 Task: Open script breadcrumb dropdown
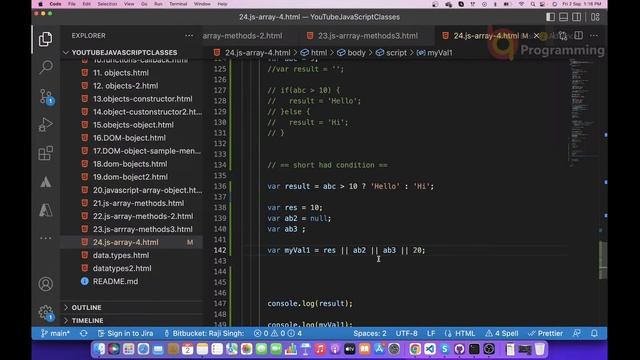pyautogui.click(x=391, y=53)
